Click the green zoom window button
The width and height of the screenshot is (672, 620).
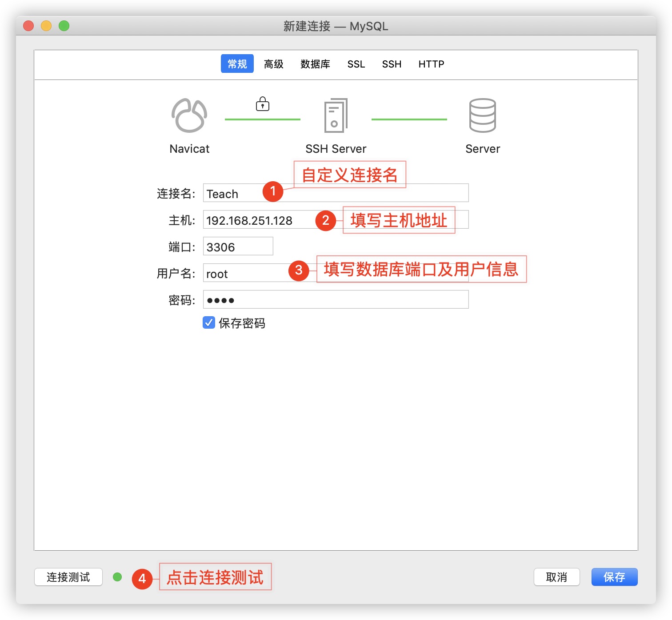(64, 26)
